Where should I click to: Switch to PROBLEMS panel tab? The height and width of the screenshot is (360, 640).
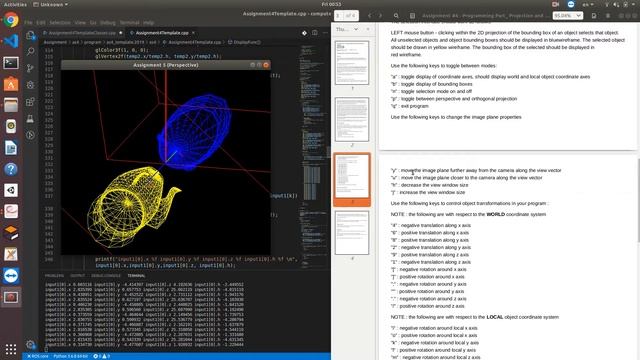coord(54,276)
